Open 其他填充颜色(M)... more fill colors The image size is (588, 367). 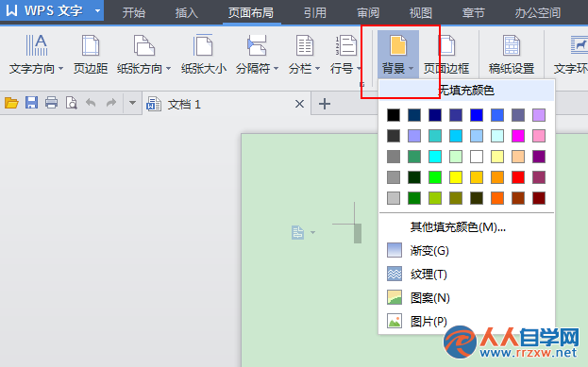pos(466,226)
